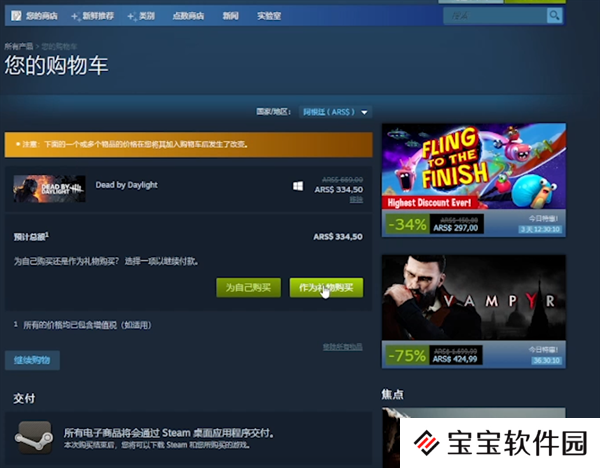Expand the country/region ARS$ dropdown

pyautogui.click(x=335, y=112)
